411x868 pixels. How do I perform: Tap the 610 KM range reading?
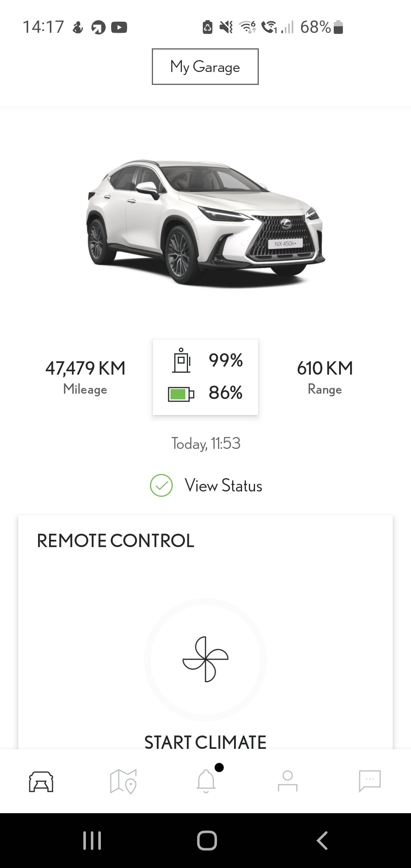tap(325, 369)
